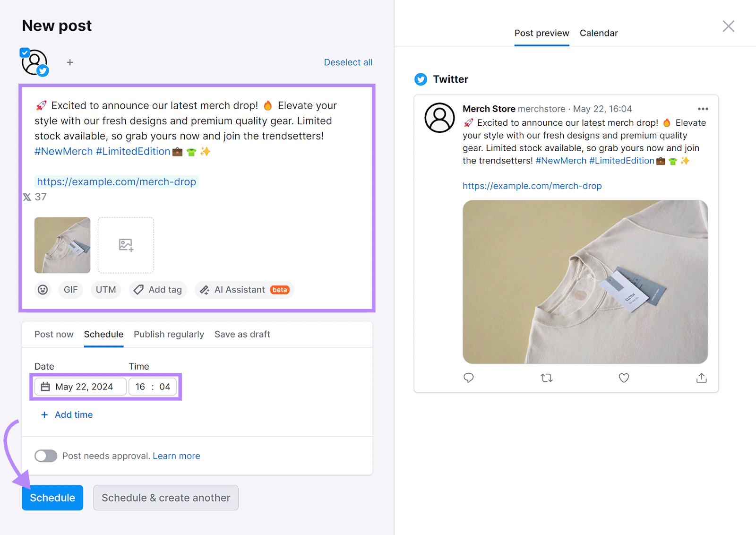
Task: Uncheck the selected Twitter profile
Action: coord(25,52)
